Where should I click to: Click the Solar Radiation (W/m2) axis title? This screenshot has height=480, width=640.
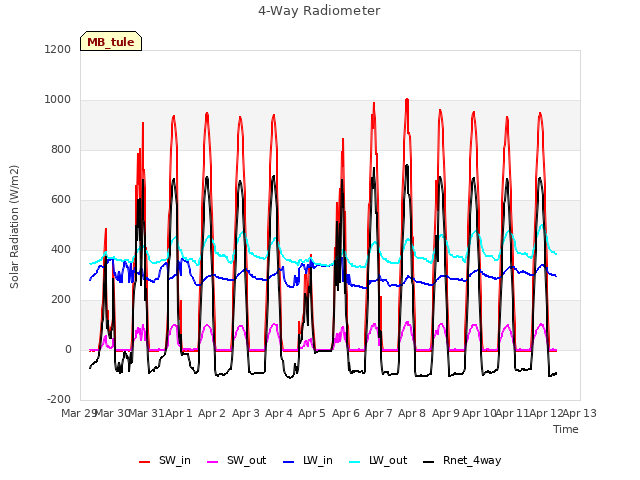(14, 227)
